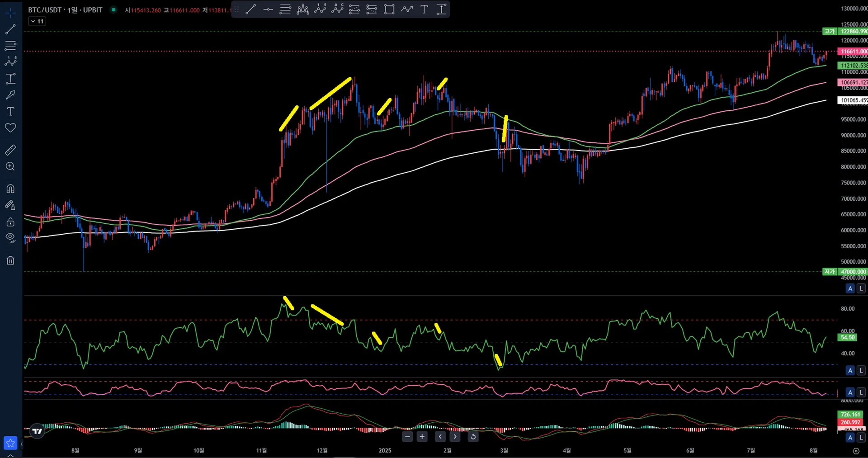Zoom out chart with minus button
The height and width of the screenshot is (458, 868).
click(x=408, y=436)
